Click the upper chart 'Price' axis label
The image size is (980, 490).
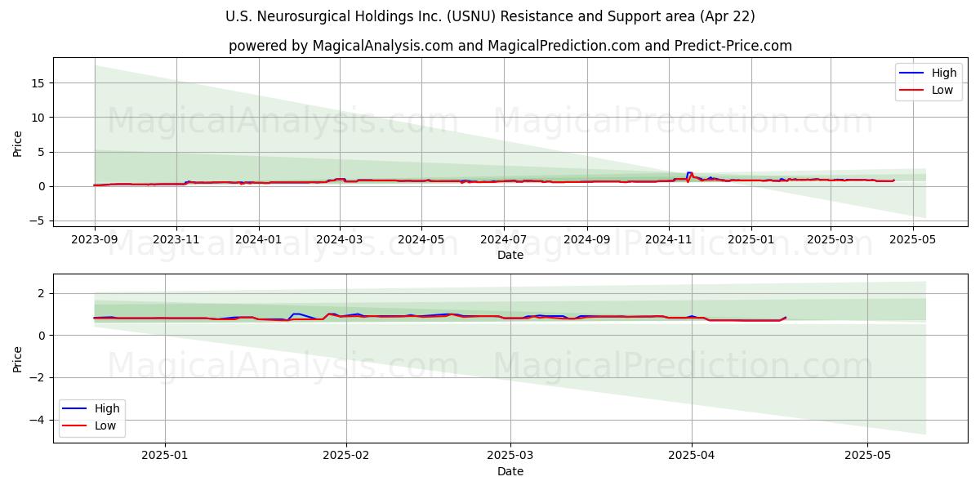[x=18, y=142]
